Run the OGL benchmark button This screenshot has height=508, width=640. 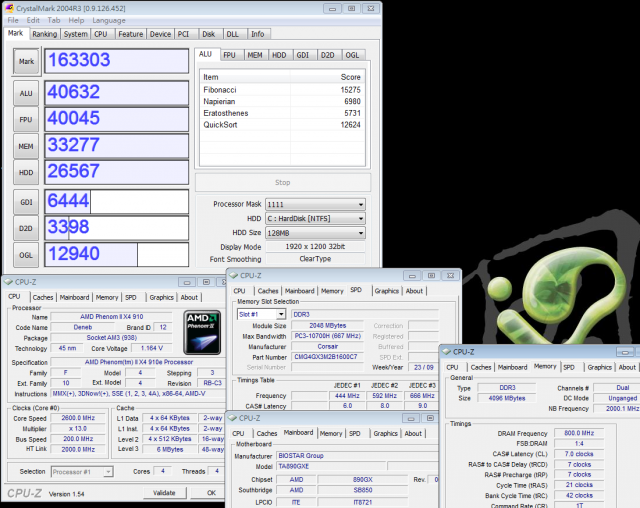click(26, 255)
